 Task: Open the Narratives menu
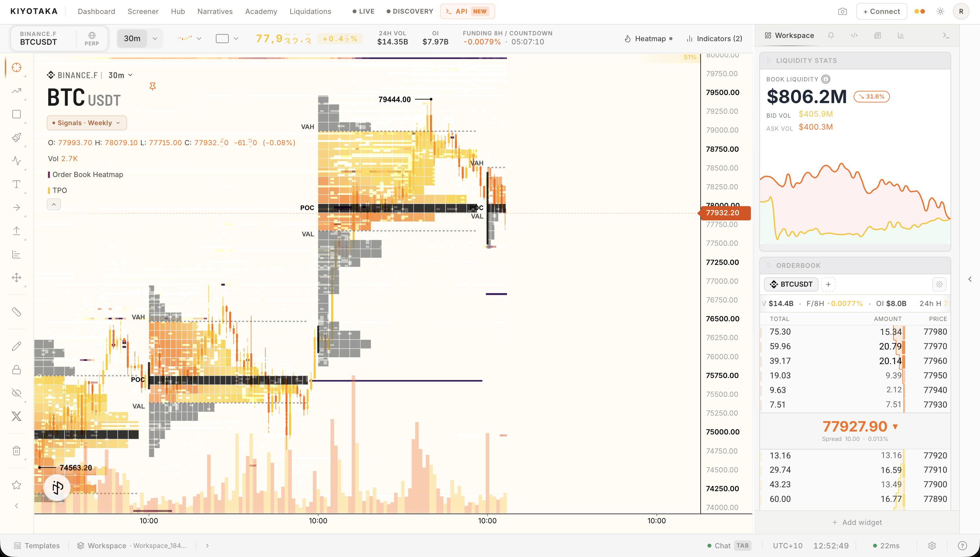215,11
